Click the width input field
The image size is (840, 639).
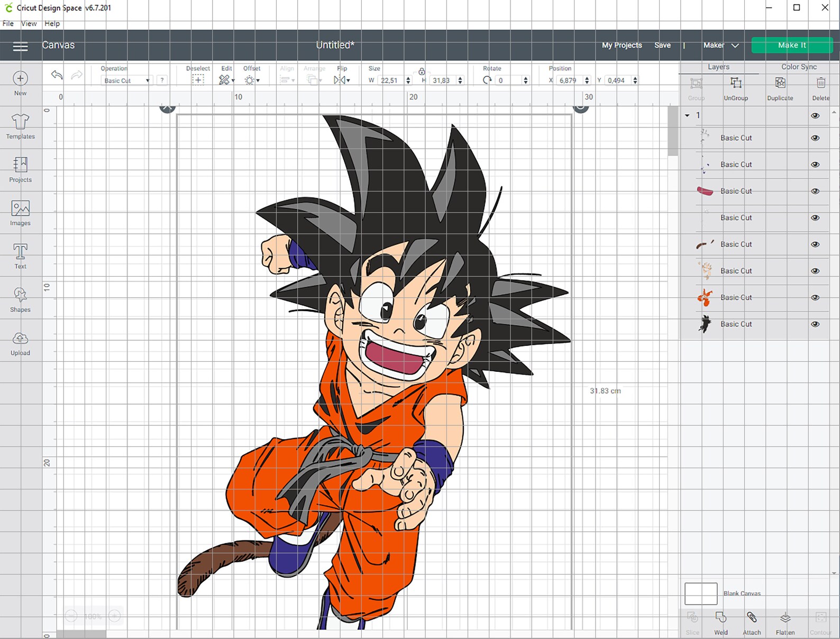coord(392,80)
